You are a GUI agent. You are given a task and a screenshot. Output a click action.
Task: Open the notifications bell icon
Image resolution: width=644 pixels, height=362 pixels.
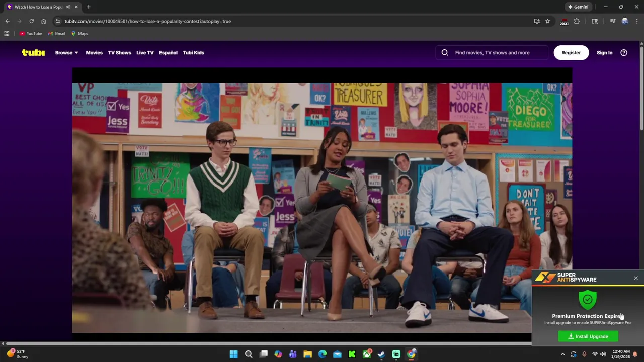(635, 354)
